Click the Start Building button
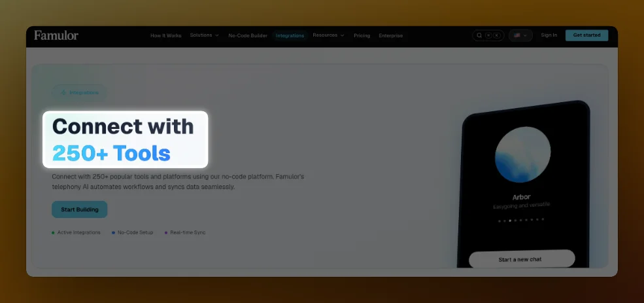This screenshot has height=303, width=644. [80, 209]
